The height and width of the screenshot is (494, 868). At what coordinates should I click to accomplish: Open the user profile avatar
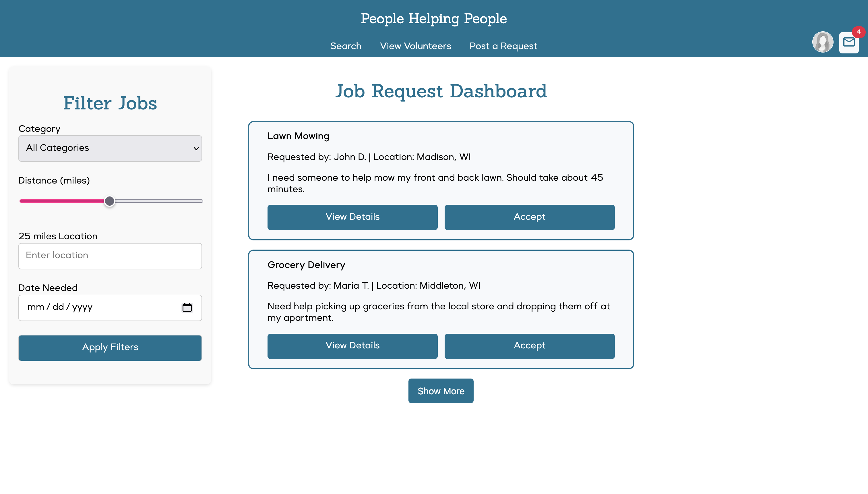click(823, 41)
